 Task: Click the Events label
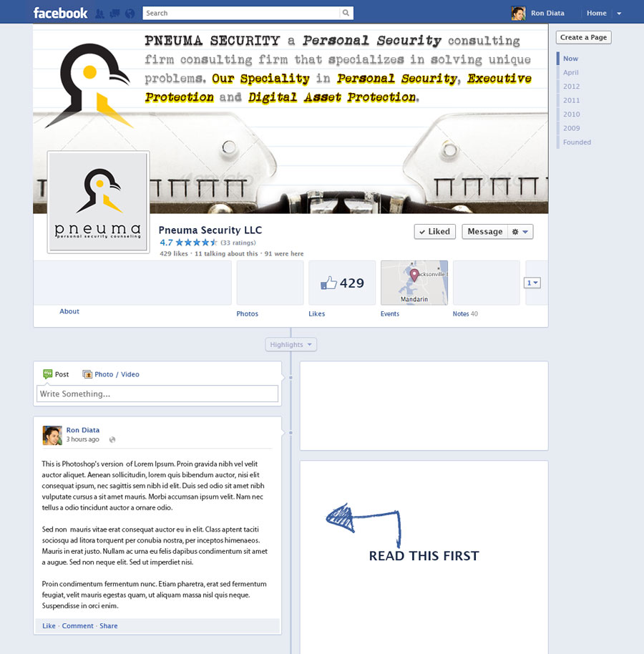coord(389,314)
